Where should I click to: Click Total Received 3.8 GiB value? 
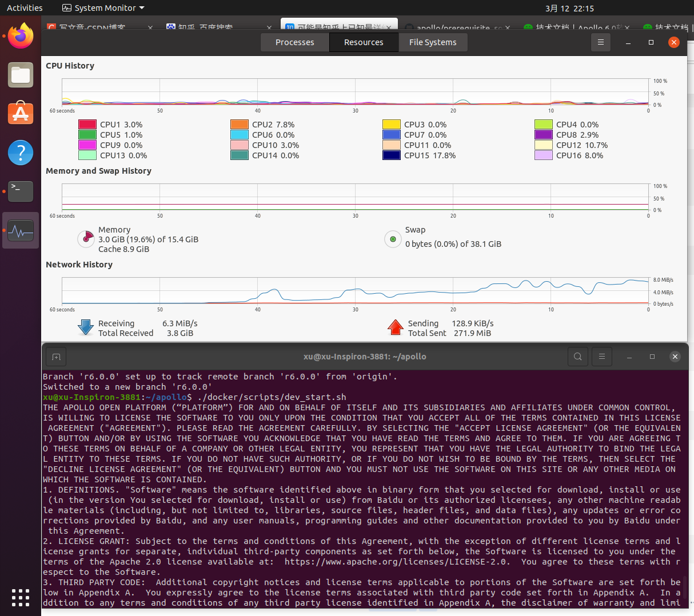coord(180,333)
